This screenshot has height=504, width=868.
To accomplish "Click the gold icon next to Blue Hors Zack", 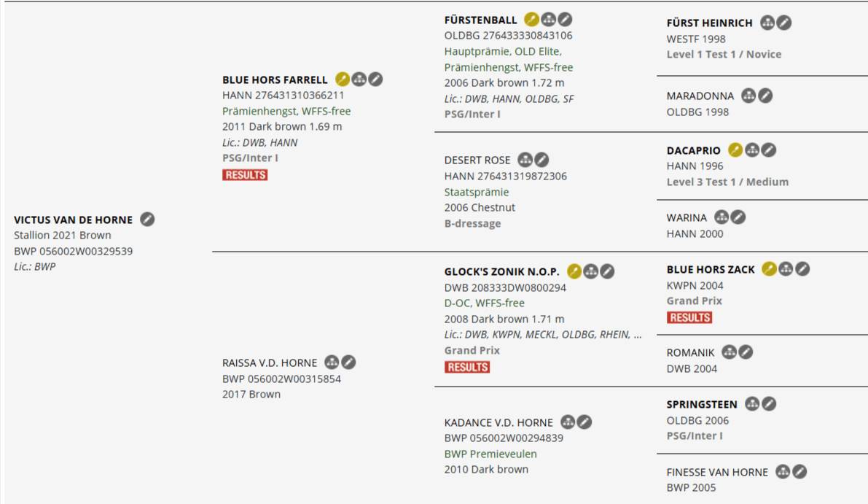I will pyautogui.click(x=769, y=269).
